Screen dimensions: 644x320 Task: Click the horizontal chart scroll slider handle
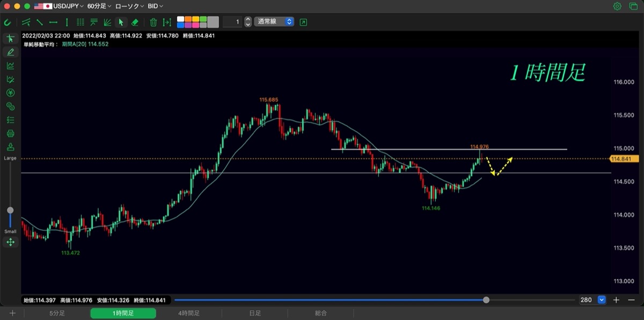(x=486, y=300)
